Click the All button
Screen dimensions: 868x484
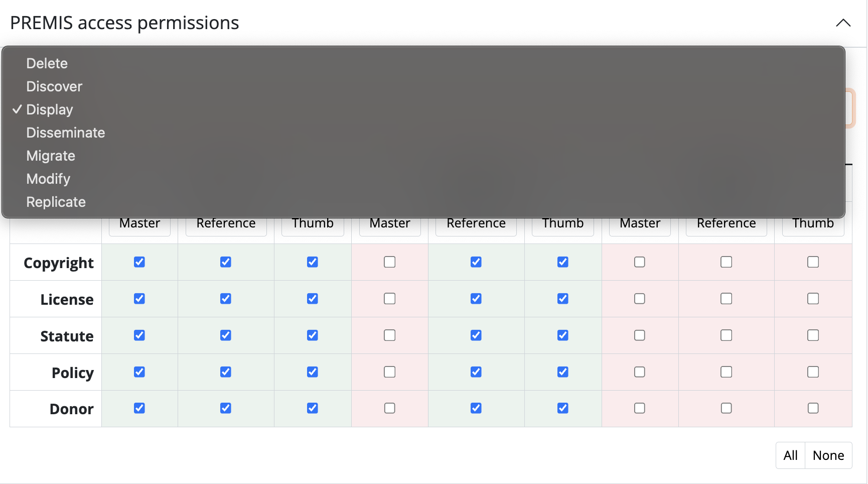coord(790,455)
